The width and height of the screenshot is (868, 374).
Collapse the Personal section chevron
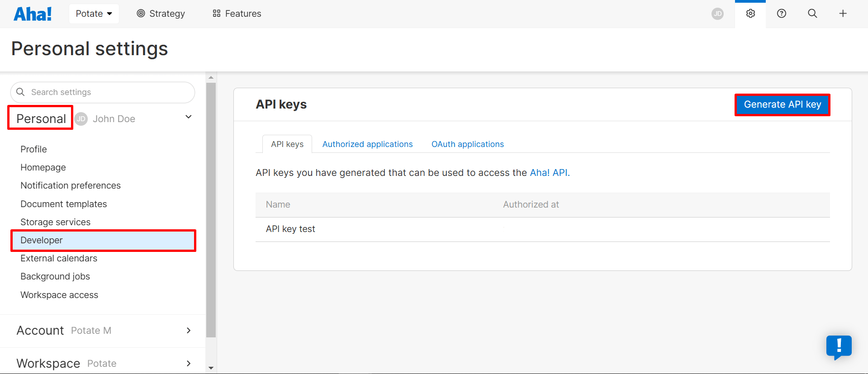click(189, 117)
